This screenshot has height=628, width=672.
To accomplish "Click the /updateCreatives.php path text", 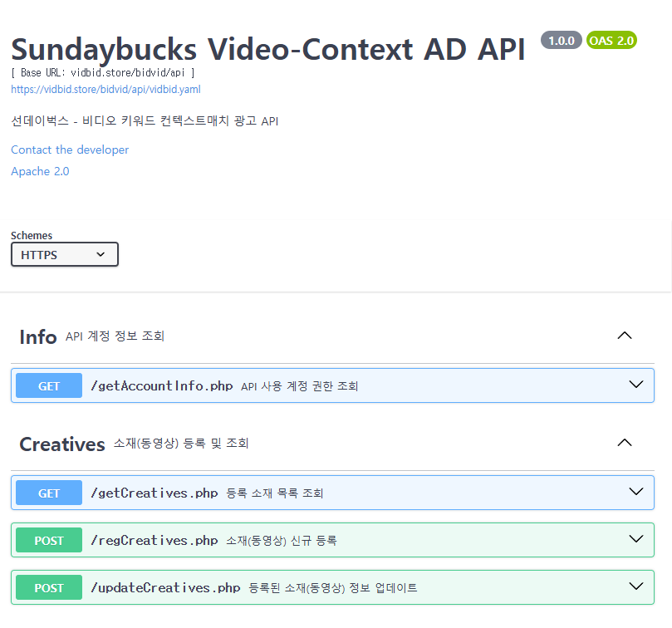I will pyautogui.click(x=165, y=587).
